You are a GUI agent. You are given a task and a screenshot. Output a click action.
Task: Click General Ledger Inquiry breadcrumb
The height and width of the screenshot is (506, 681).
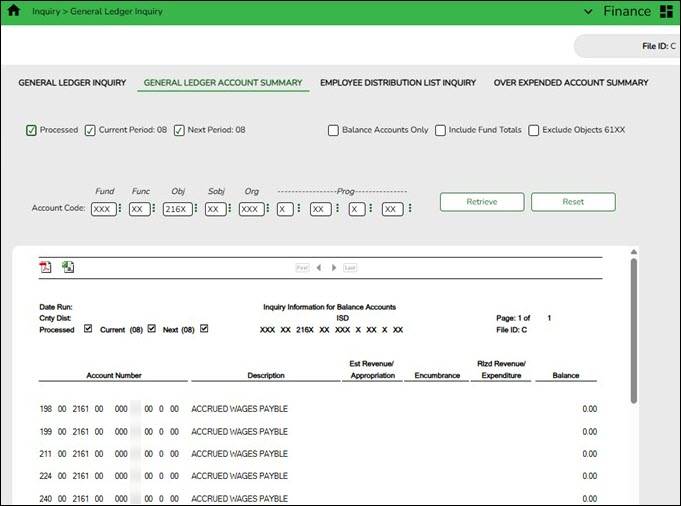[116, 11]
